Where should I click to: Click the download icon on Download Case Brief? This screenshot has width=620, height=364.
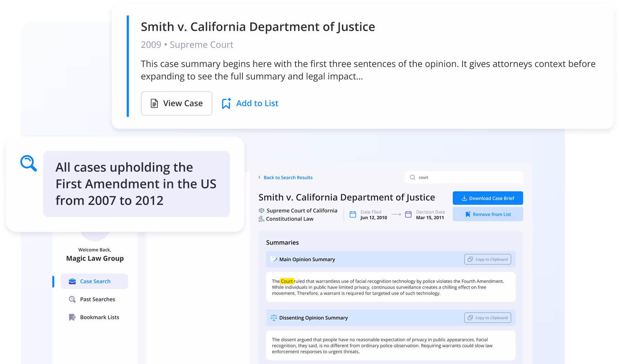click(x=464, y=198)
